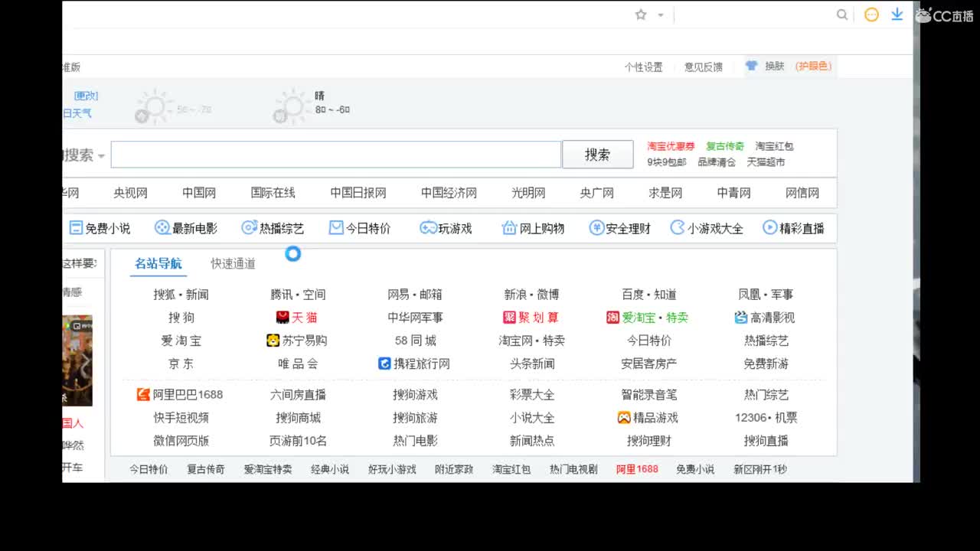Expand the 搜索 engine dropdown arrow
This screenshot has height=551, width=980.
pos(101,155)
